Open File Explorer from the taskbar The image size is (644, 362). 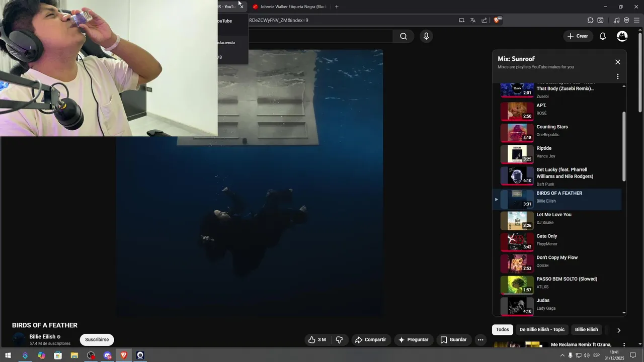pyautogui.click(x=74, y=355)
